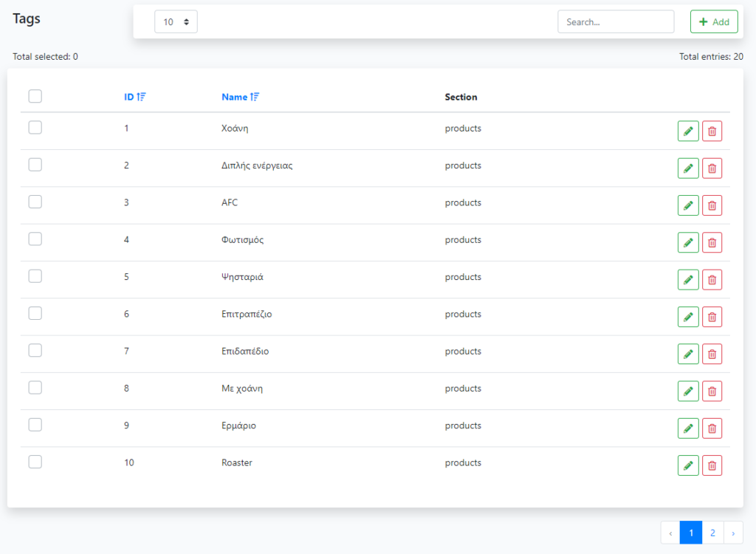Click trash icon for Ψησταριά tag
This screenshot has height=554, width=756.
tap(712, 280)
